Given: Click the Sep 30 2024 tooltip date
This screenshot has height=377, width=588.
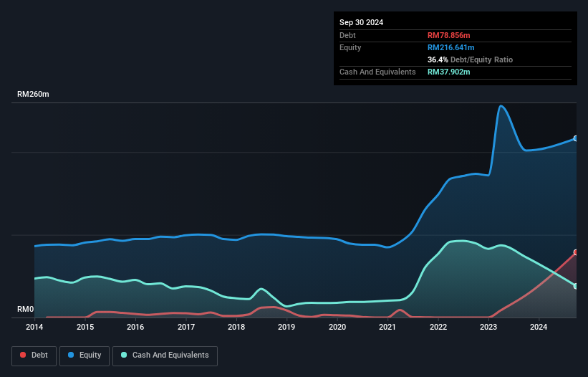Looking at the screenshot, I should coord(361,22).
